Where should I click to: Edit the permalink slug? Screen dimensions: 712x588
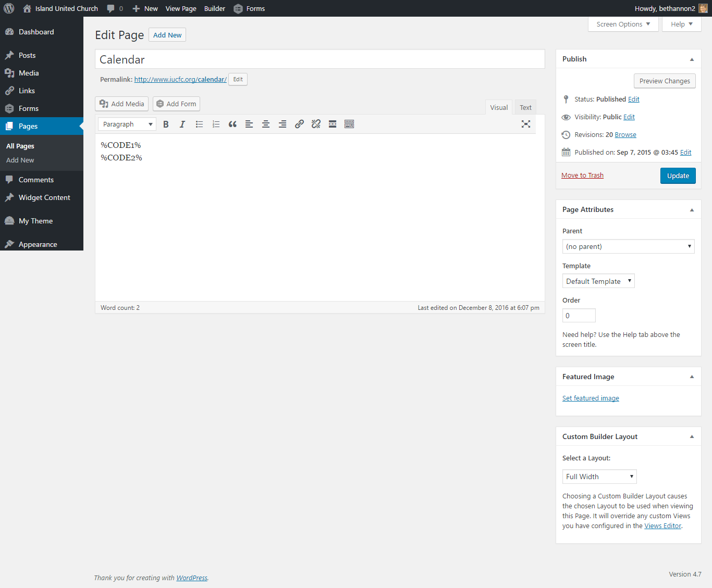[238, 79]
